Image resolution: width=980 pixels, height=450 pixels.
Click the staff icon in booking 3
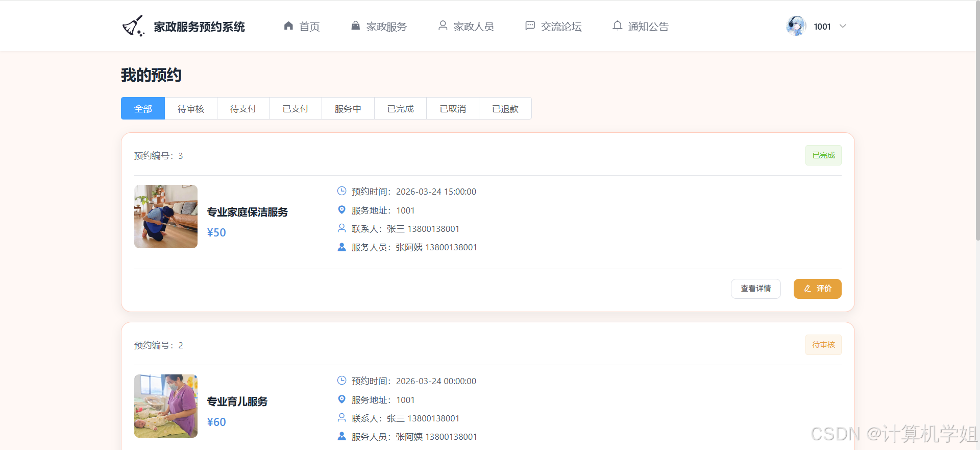(341, 247)
